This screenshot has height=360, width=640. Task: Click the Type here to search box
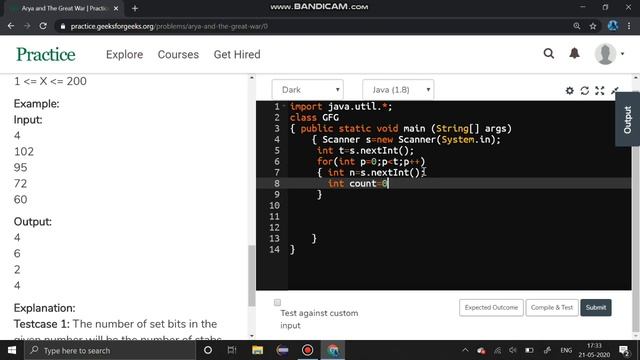[x=110, y=350]
